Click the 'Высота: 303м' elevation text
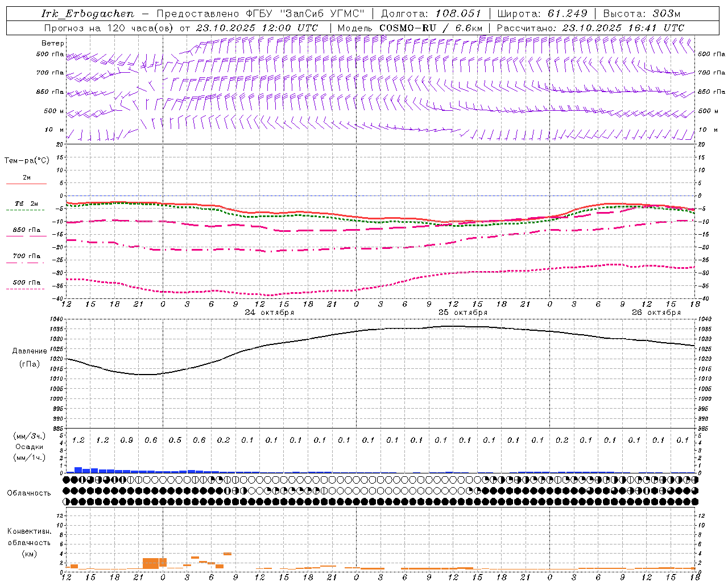Screen dimensions: 728x582 [642, 14]
